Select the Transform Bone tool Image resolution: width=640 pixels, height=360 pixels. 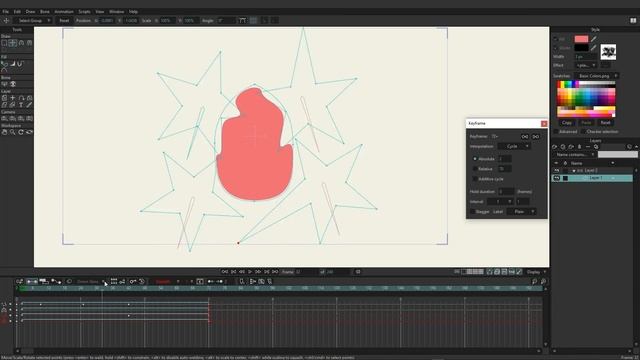click(x=13, y=84)
